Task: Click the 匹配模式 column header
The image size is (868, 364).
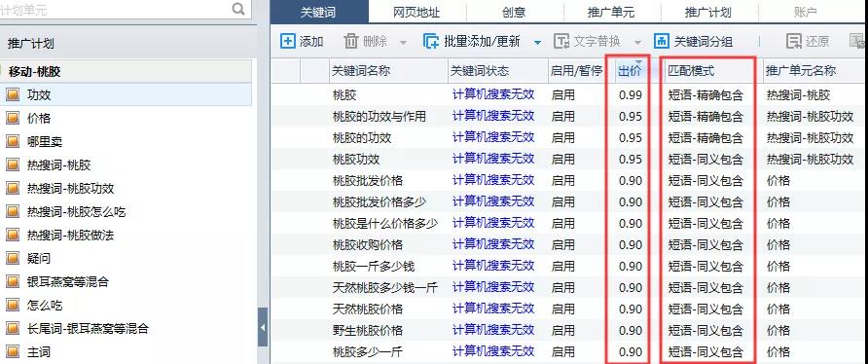Action: pos(691,71)
